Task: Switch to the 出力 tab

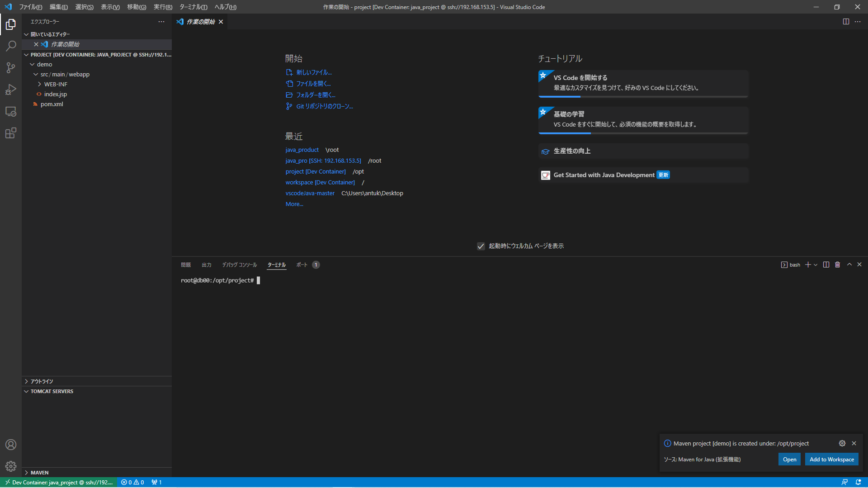Action: (207, 265)
